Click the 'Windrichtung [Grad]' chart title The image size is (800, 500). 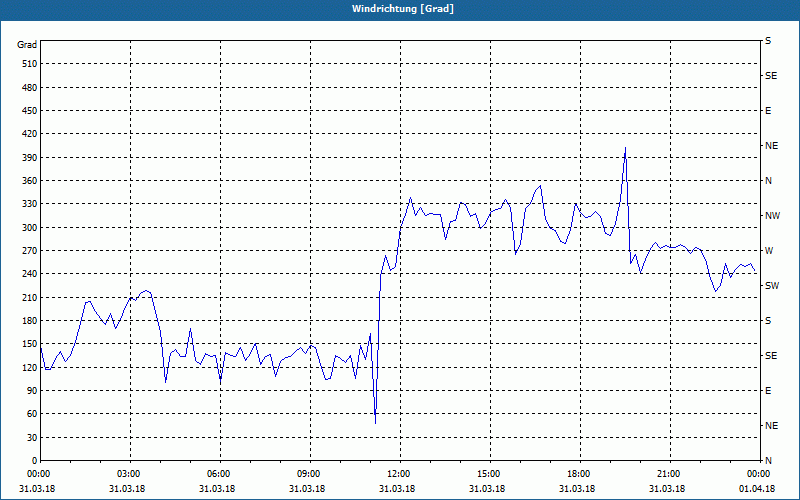pos(403,9)
